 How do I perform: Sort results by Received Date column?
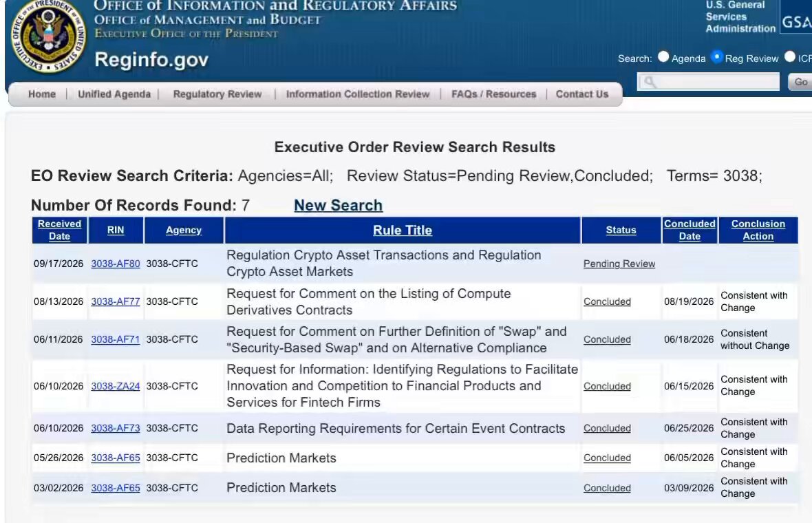tap(60, 230)
